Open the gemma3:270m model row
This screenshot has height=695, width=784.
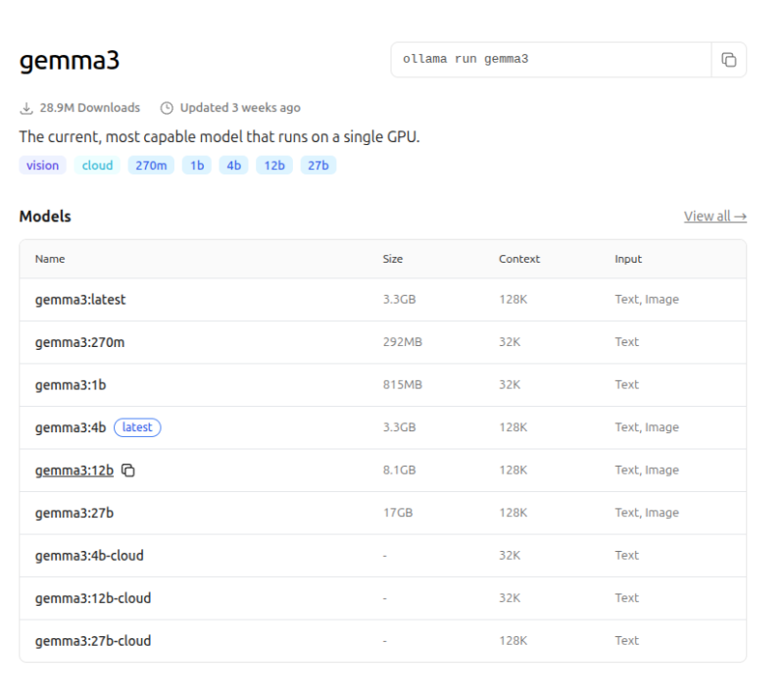(79, 342)
